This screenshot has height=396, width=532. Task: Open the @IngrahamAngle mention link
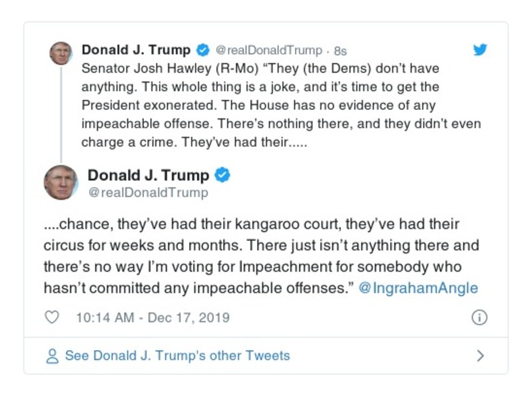tap(418, 288)
